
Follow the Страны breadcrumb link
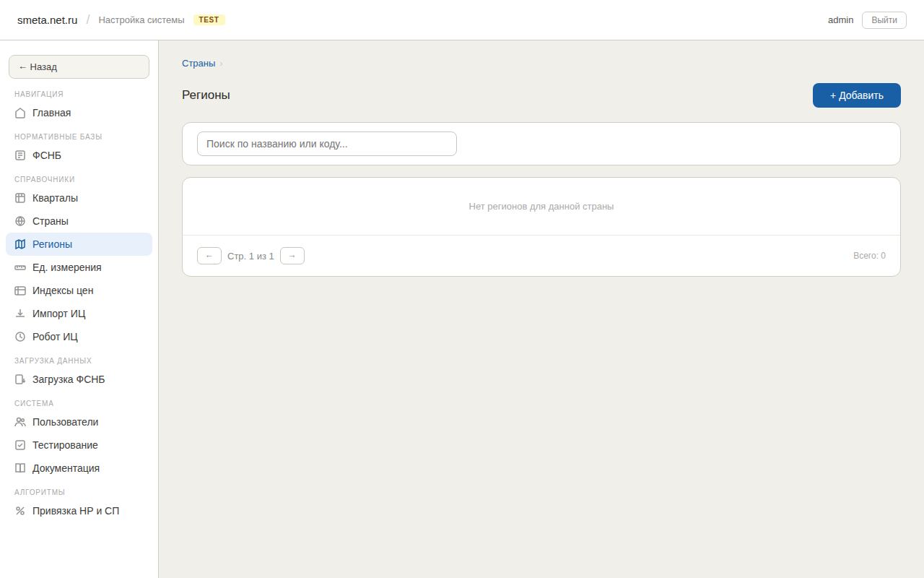tap(199, 63)
